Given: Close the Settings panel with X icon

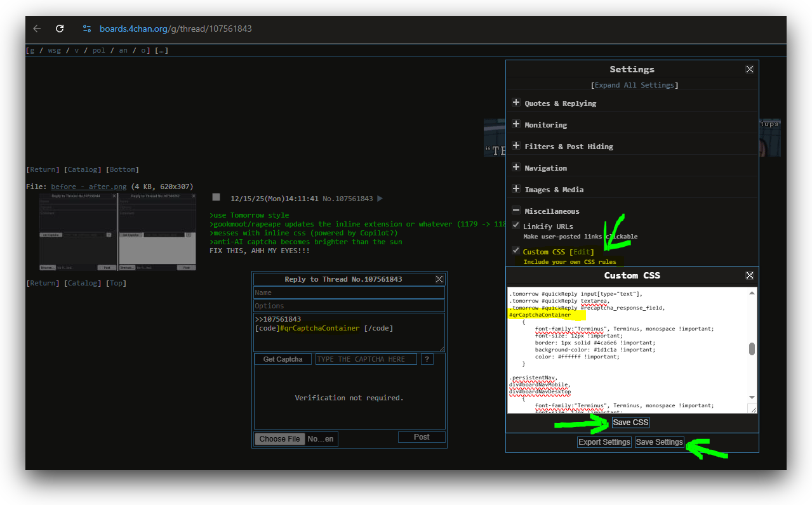Looking at the screenshot, I should click(749, 69).
